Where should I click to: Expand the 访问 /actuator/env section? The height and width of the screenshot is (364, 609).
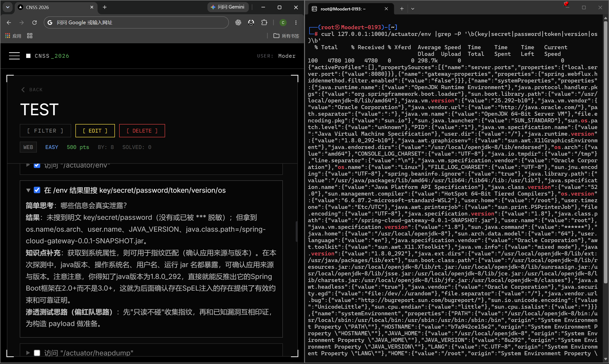click(x=28, y=165)
